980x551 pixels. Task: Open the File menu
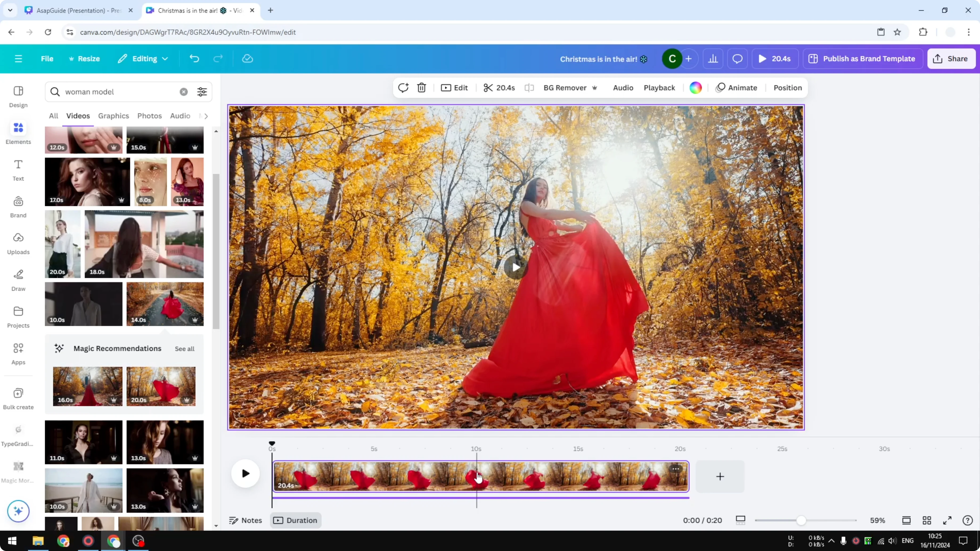(47, 59)
